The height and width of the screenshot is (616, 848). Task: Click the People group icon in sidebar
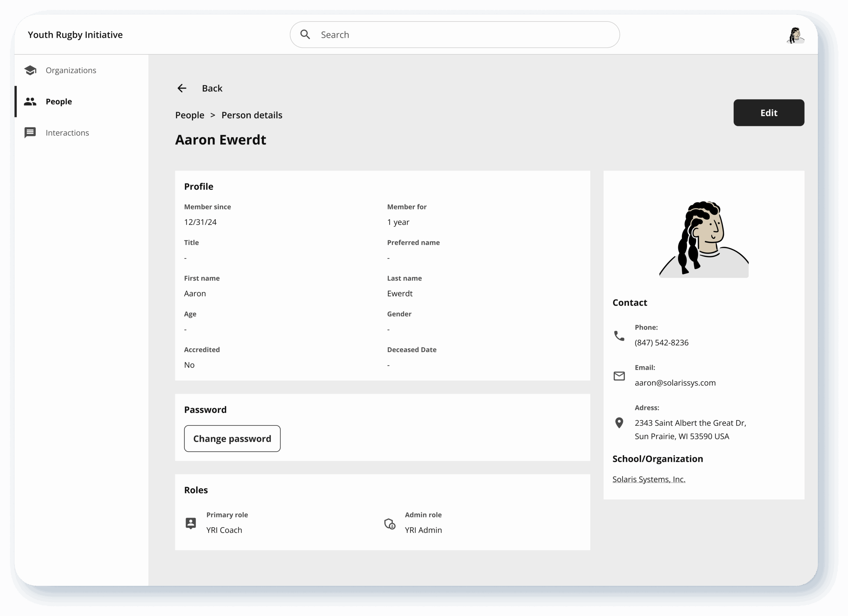point(30,101)
